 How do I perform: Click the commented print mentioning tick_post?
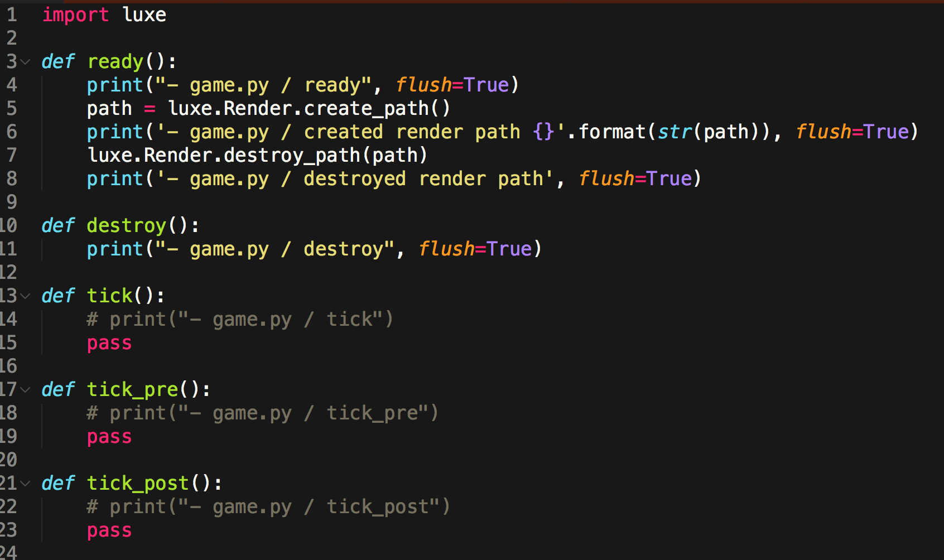[x=269, y=507]
